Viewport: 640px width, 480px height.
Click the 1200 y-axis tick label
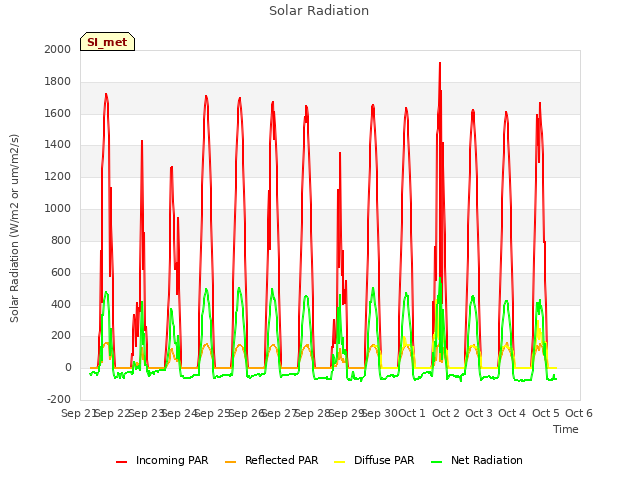[x=58, y=177]
